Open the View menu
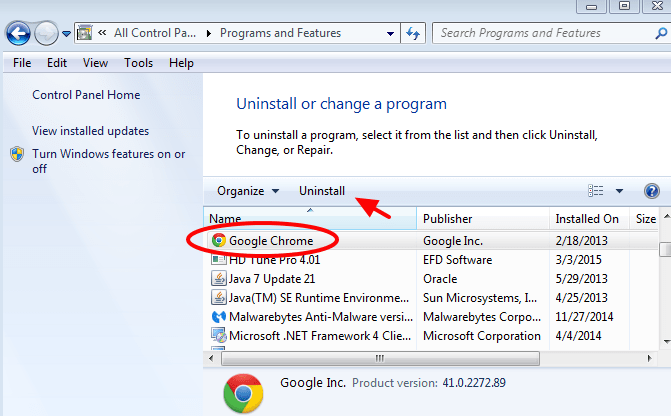Image resolution: width=671 pixels, height=416 pixels. tap(95, 63)
